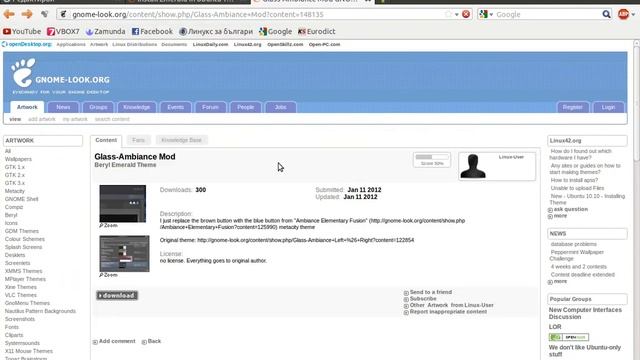Select 'GNOME Shell' in Artwork sidebar
Image resolution: width=640 pixels, height=360 pixels.
[21, 199]
